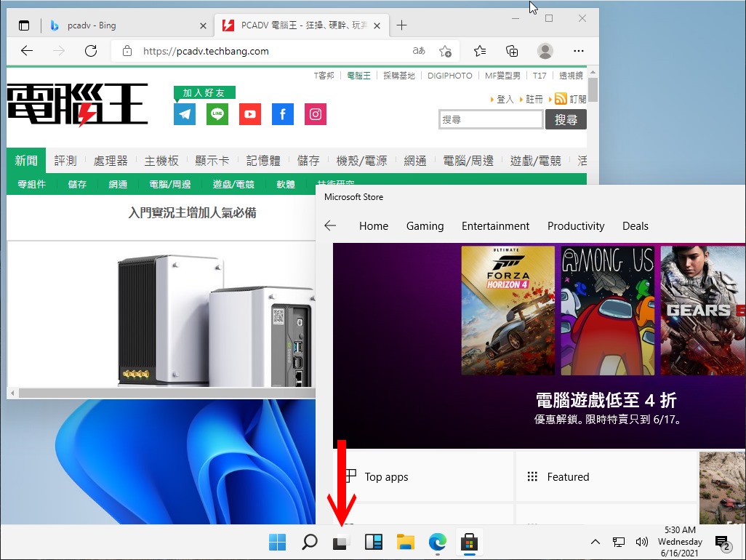Open Edge Collections icon

point(512,51)
